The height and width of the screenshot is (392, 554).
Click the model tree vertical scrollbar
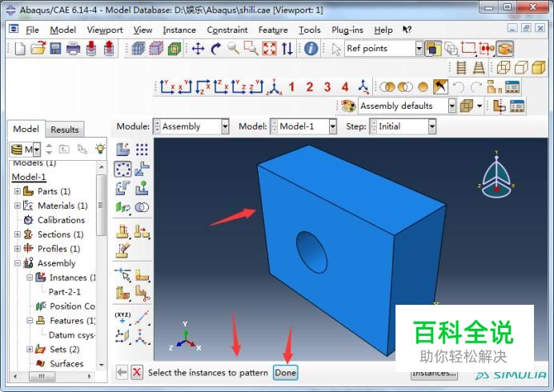[102, 205]
